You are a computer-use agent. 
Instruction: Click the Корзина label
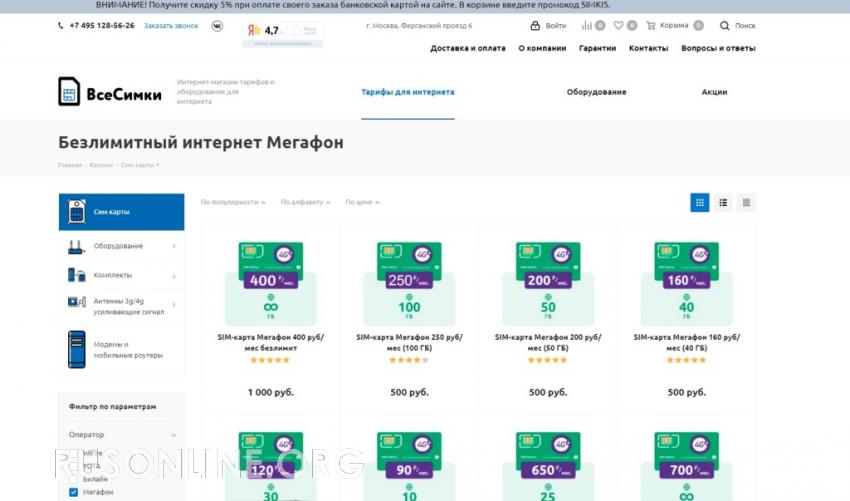[674, 25]
